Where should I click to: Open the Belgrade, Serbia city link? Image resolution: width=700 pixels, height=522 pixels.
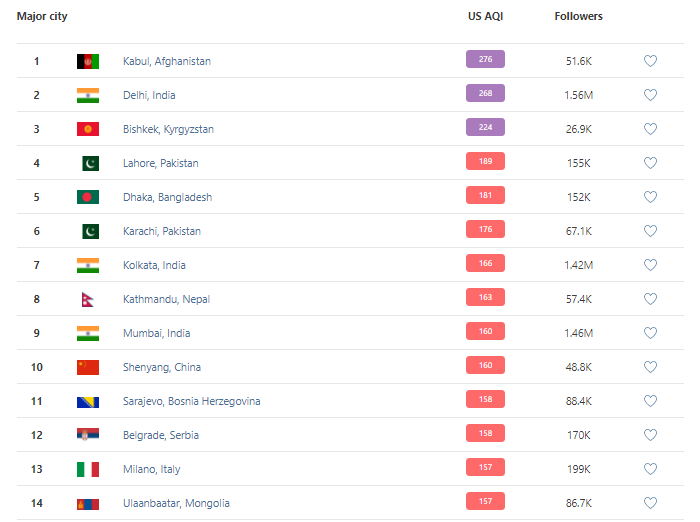(160, 435)
